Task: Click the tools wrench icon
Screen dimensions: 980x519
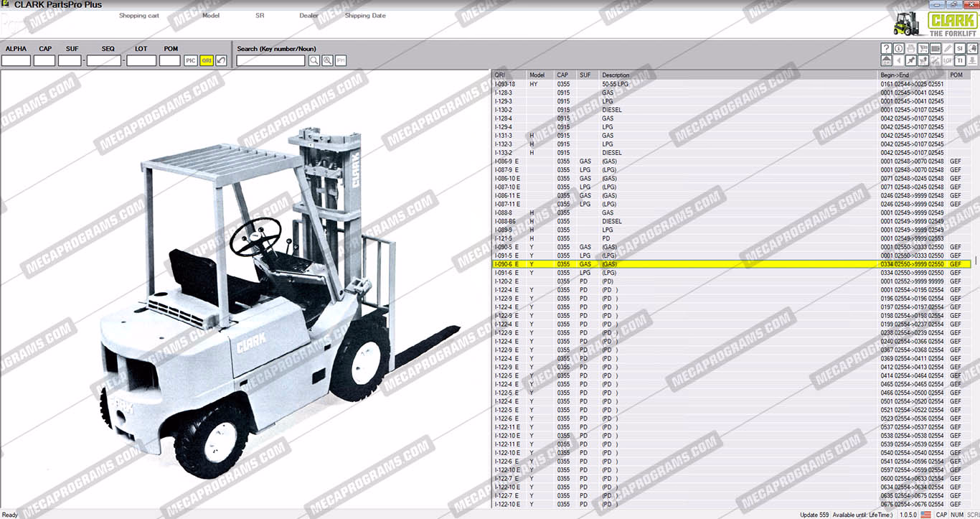Action: tap(936, 60)
